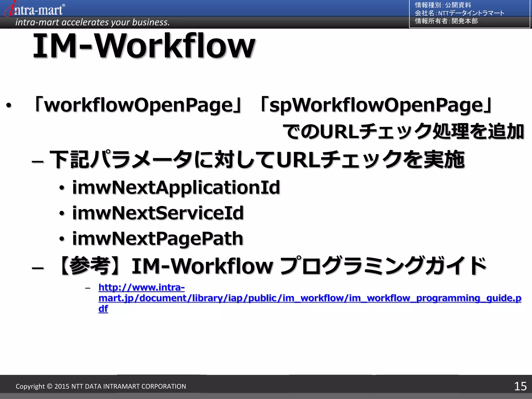Click the 情報所有者 開発本部 line
This screenshot has width=532, height=399.
pyautogui.click(x=446, y=21)
